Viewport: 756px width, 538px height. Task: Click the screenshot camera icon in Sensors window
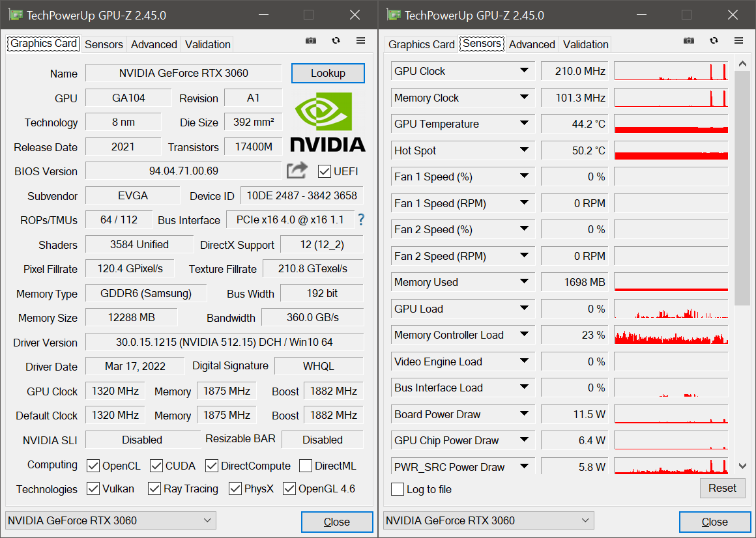(x=689, y=41)
